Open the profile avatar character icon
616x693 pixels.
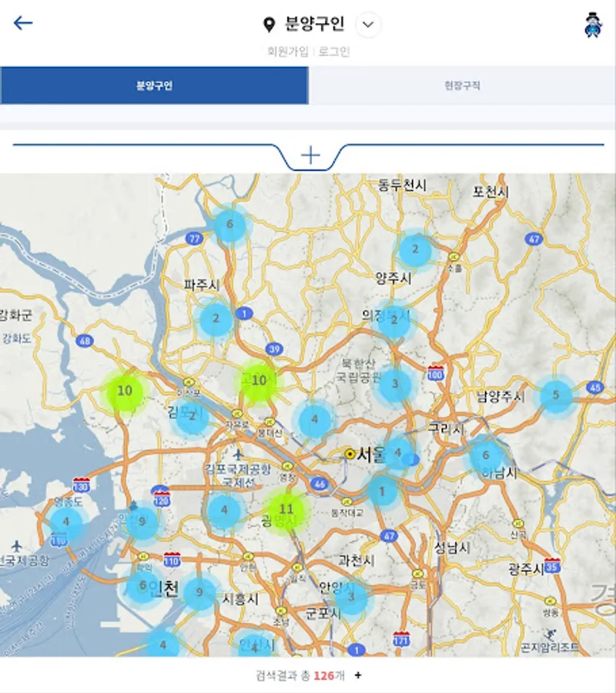593,25
